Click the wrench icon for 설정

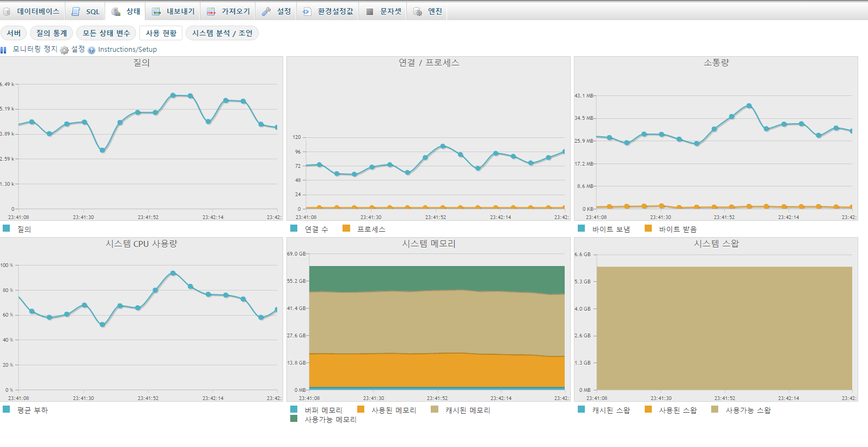tap(266, 11)
